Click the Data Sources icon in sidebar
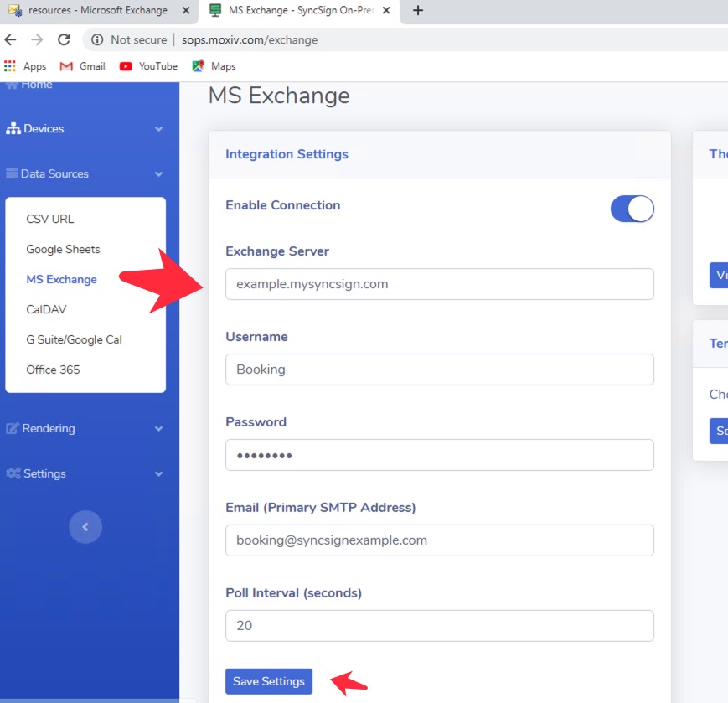Screen dimensions: 728x703 12,173
